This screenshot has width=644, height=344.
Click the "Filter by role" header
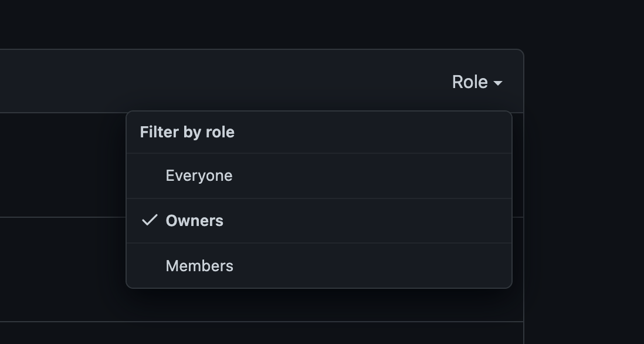(187, 132)
